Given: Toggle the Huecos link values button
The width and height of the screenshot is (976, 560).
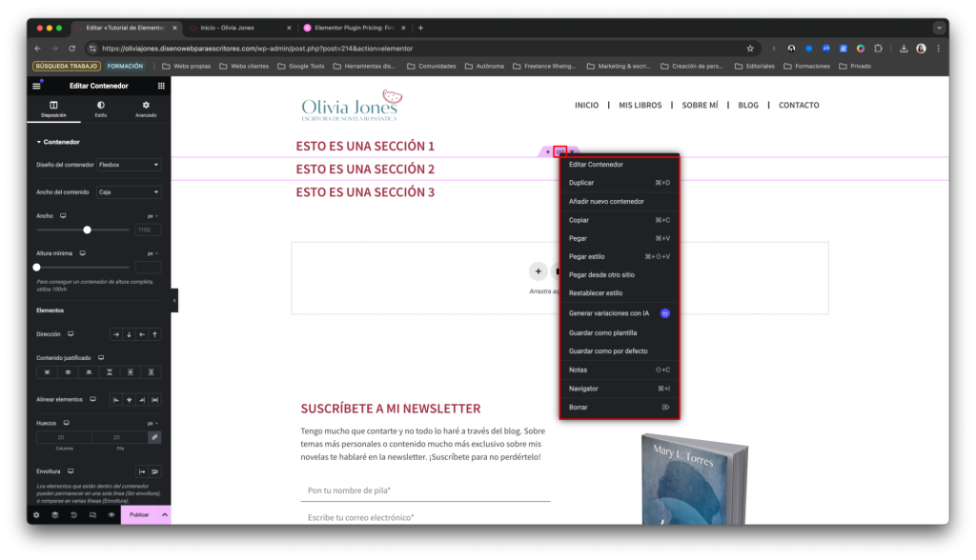Looking at the screenshot, I should tap(154, 437).
